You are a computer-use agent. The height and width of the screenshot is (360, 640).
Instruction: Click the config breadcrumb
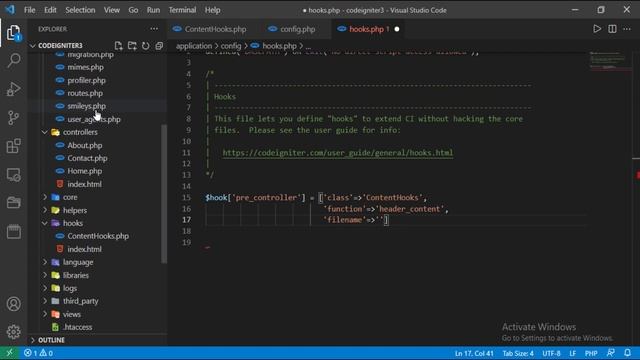pyautogui.click(x=231, y=46)
